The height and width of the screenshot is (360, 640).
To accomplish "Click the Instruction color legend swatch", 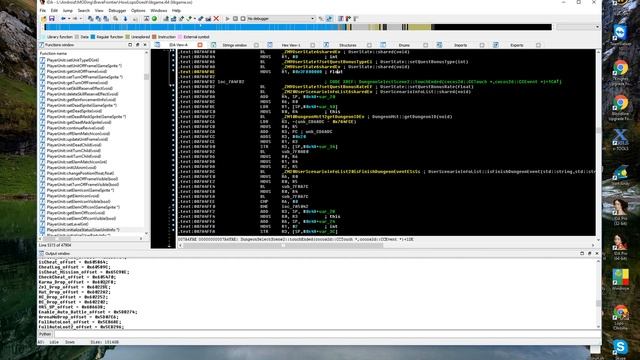I will tap(154, 37).
